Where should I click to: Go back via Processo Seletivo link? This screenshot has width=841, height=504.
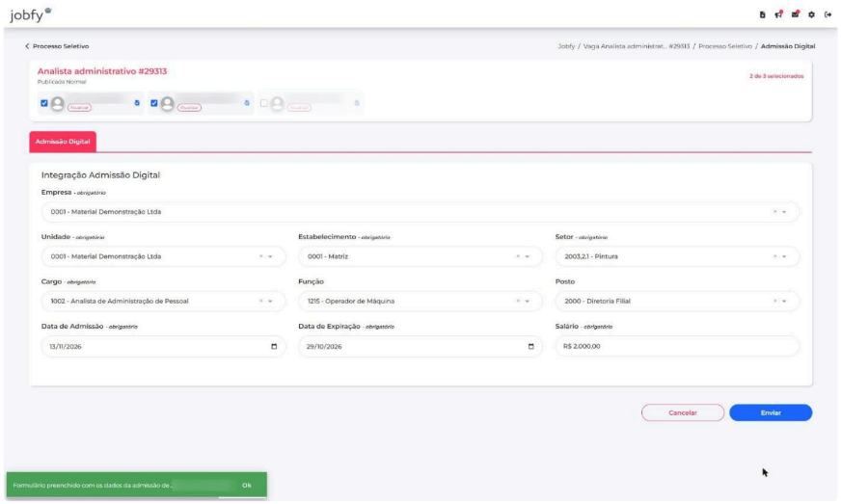(61, 46)
